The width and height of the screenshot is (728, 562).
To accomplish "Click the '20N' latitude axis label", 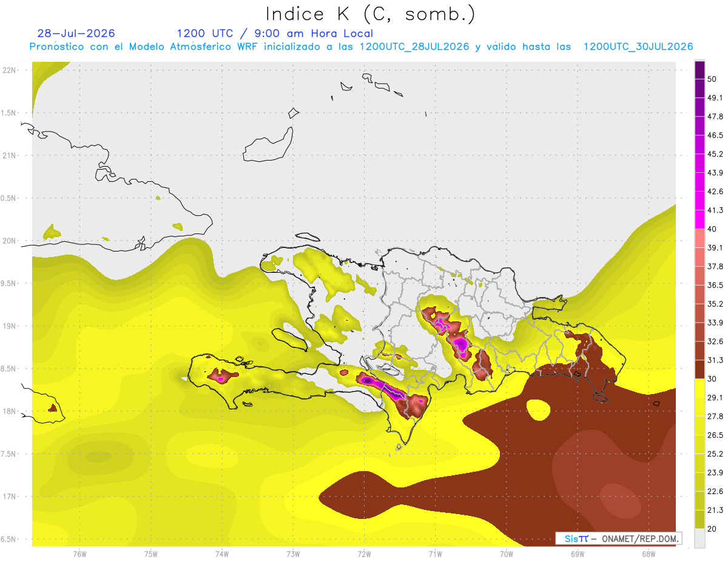I will tap(9, 241).
